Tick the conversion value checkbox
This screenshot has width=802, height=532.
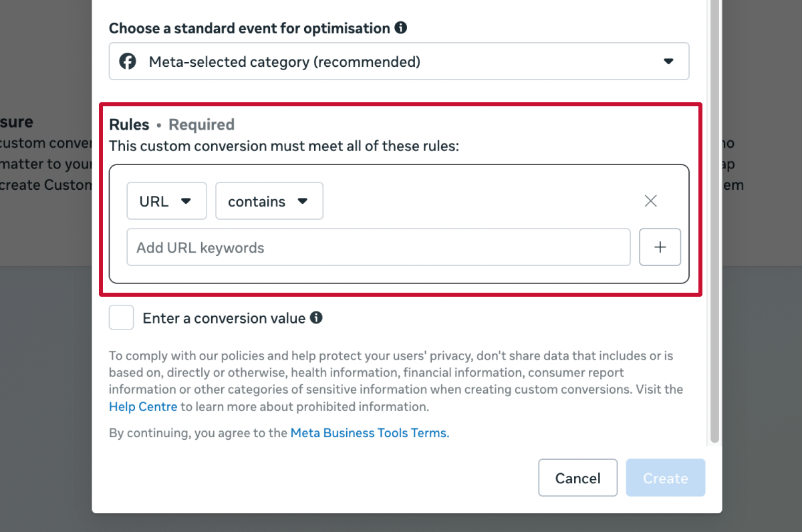122,318
